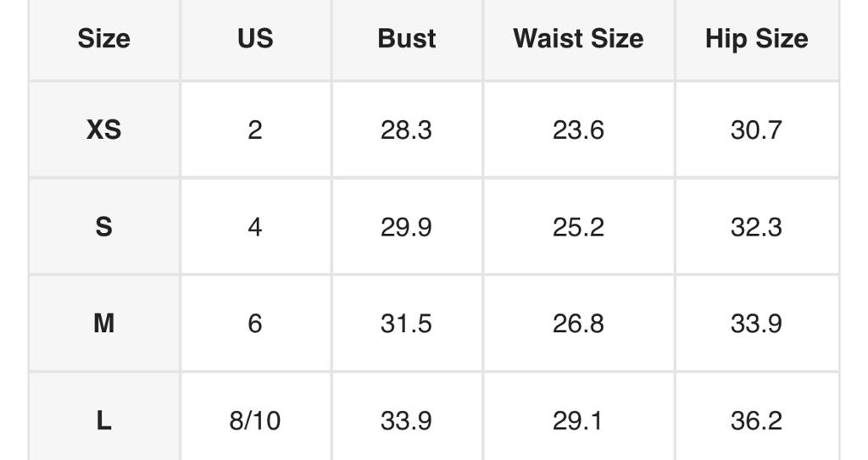Select the Hip Size column header
The image size is (868, 460).
tap(756, 39)
